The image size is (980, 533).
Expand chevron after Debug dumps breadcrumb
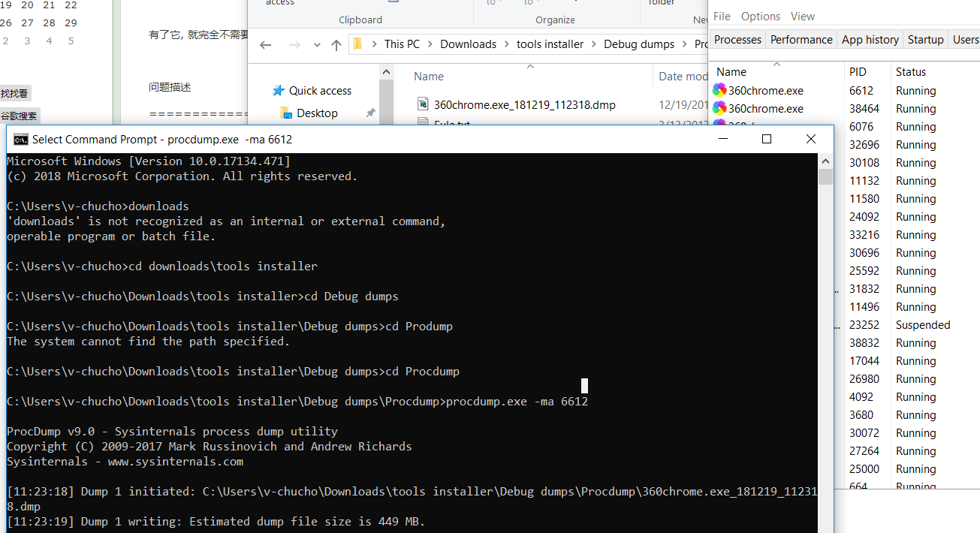[x=685, y=44]
